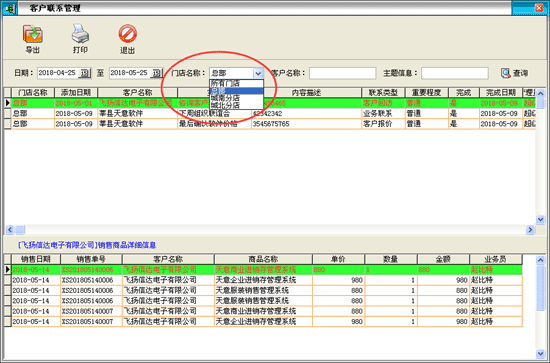
Task: Select the cell 下周组织联谊会
Action: (214, 114)
